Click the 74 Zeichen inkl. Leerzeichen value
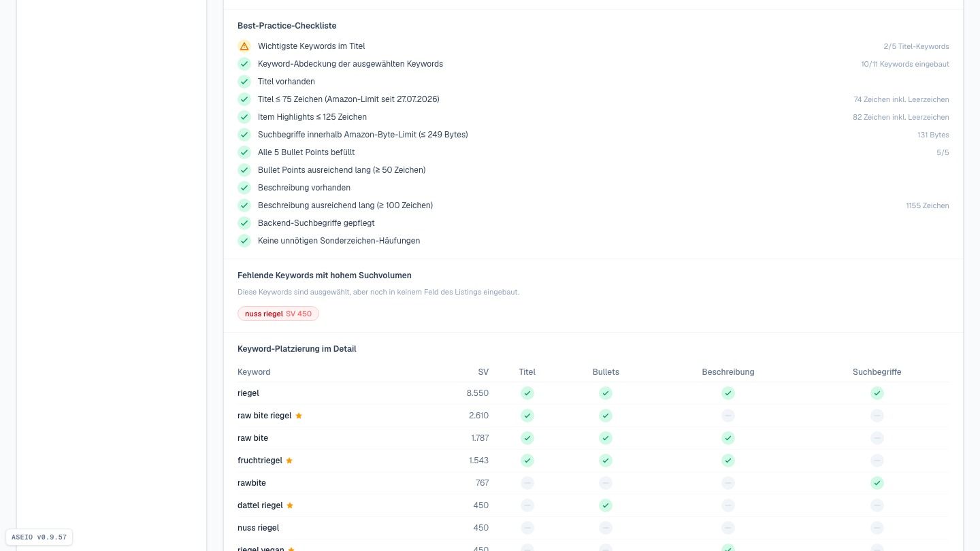The image size is (980, 551). 902,99
